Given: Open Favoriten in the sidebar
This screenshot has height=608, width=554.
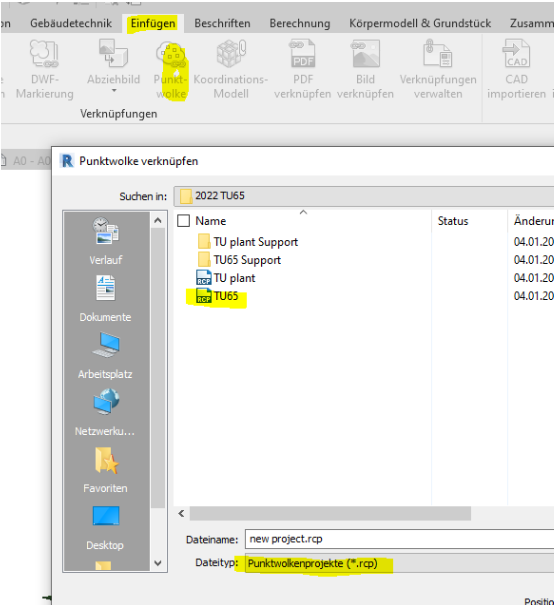Looking at the screenshot, I should pyautogui.click(x=105, y=470).
